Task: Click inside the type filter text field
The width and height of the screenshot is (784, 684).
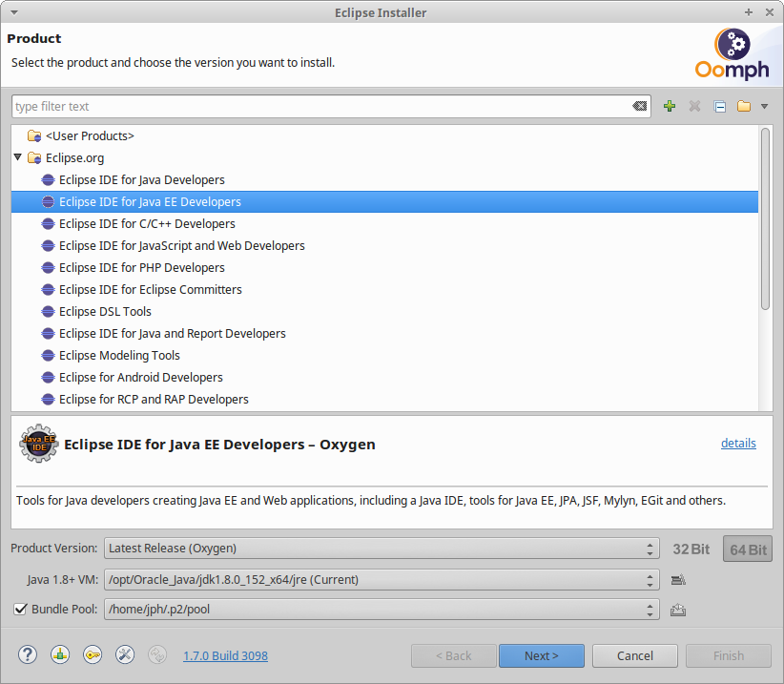Action: point(322,107)
